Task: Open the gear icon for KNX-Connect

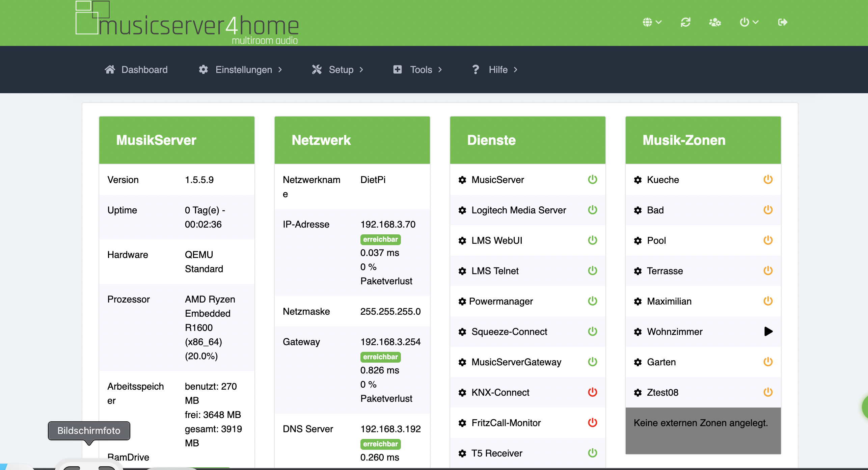Action: coord(462,393)
